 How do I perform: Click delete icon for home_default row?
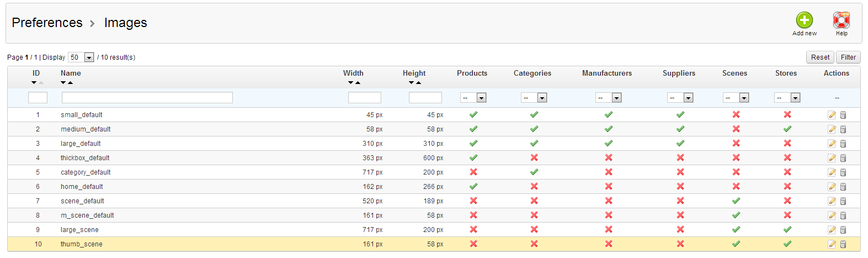click(843, 187)
